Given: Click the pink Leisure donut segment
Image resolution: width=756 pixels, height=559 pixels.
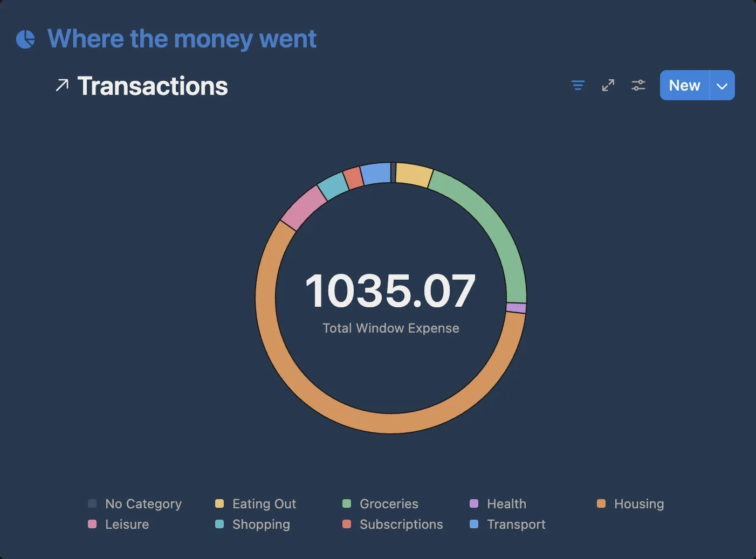Looking at the screenshot, I should pos(303,208).
